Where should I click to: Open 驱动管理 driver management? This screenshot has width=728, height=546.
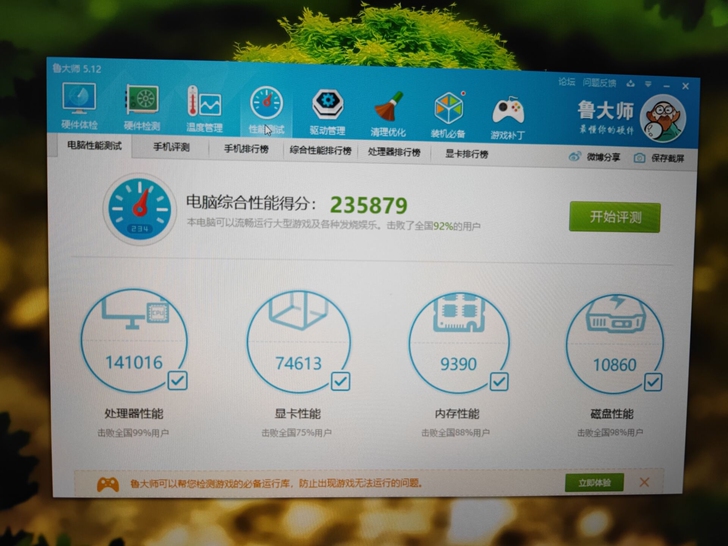click(x=328, y=112)
